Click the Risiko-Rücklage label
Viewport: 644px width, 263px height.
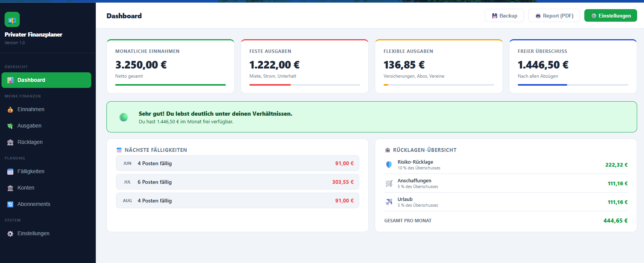(x=415, y=162)
